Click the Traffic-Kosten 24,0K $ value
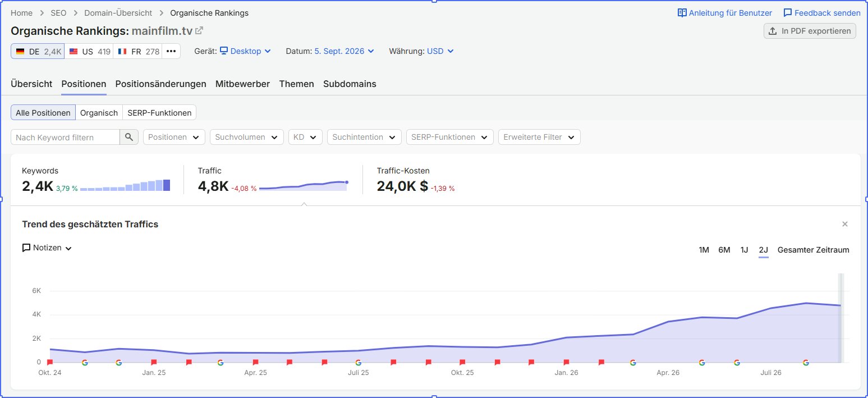 pos(402,187)
